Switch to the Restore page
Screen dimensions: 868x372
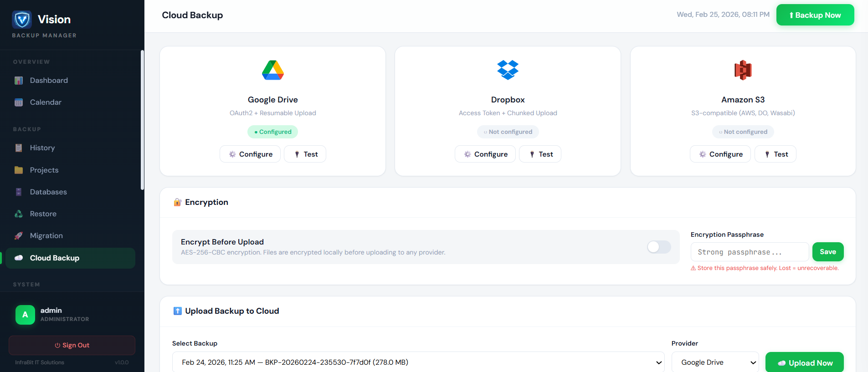click(71, 214)
